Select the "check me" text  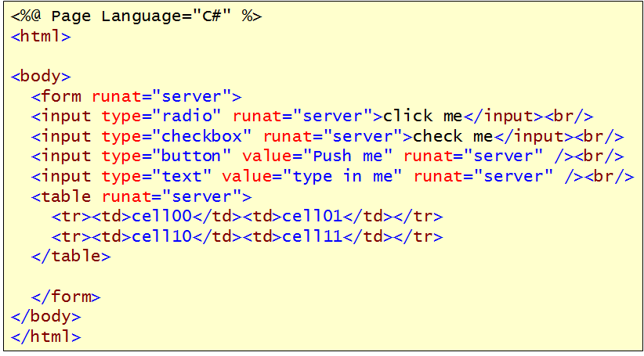453,137
